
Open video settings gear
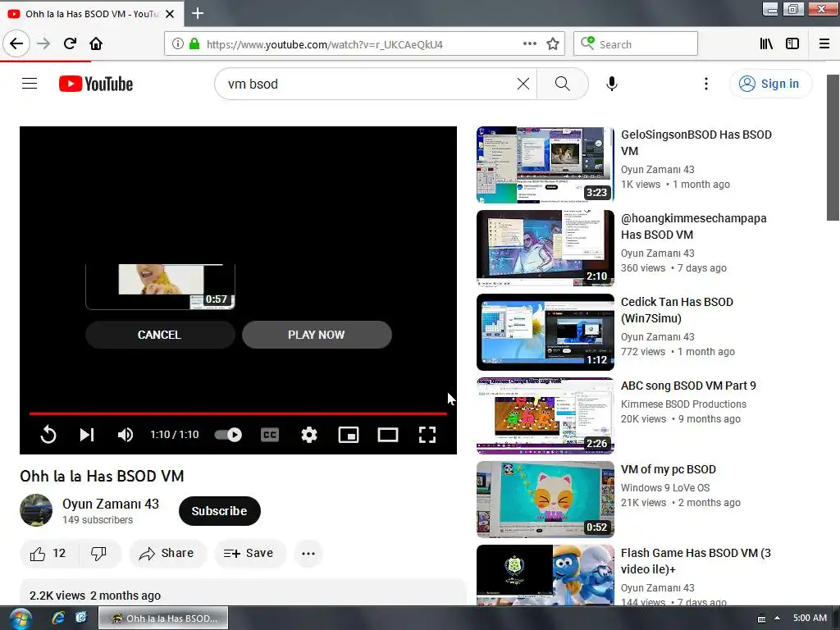(x=309, y=435)
